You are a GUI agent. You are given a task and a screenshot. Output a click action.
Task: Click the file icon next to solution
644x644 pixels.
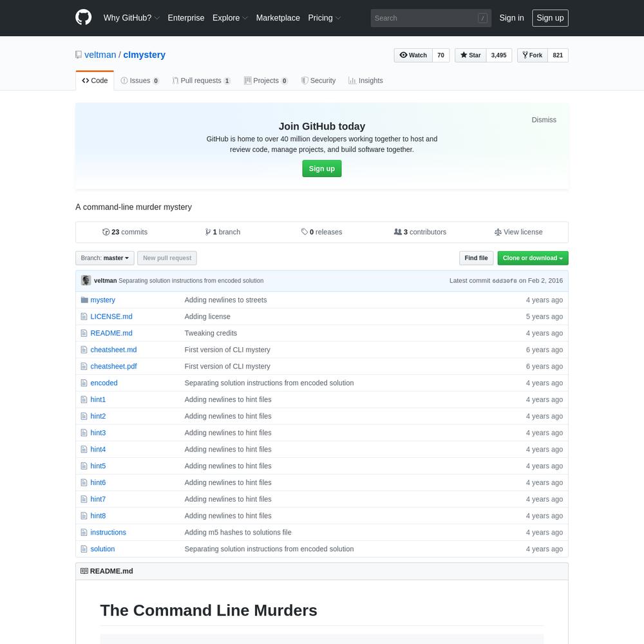[x=84, y=549]
